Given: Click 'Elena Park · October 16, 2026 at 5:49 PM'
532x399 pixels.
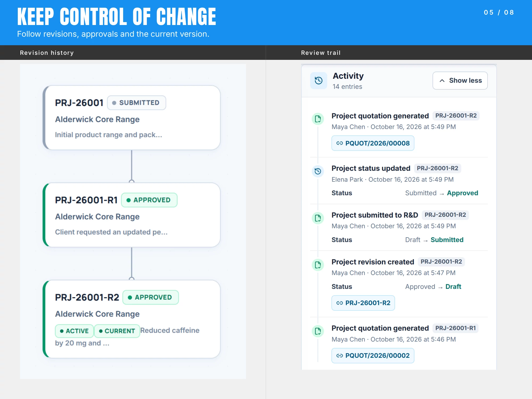Looking at the screenshot, I should coord(393,179).
